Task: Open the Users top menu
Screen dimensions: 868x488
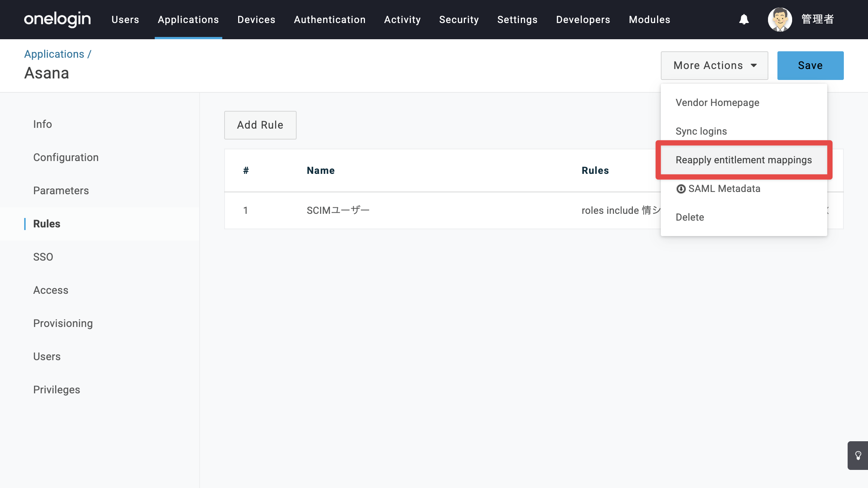Action: (x=125, y=20)
